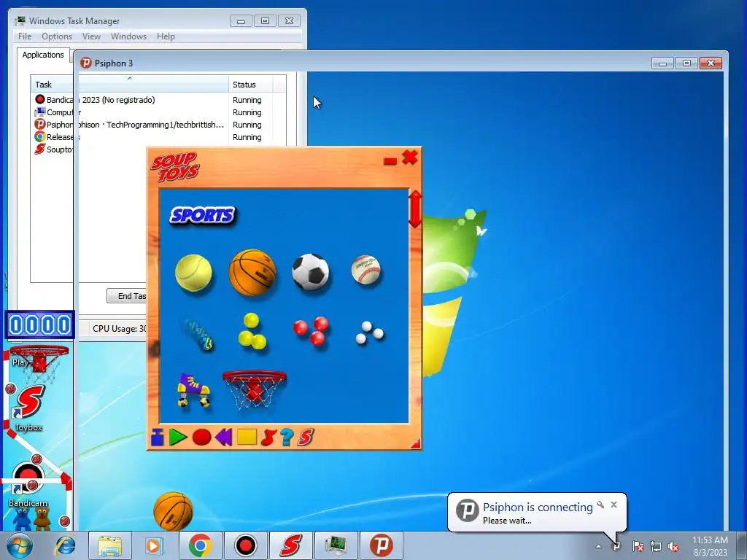Switch to Souptoys in taskbar
This screenshot has width=747, height=560.
(290, 545)
